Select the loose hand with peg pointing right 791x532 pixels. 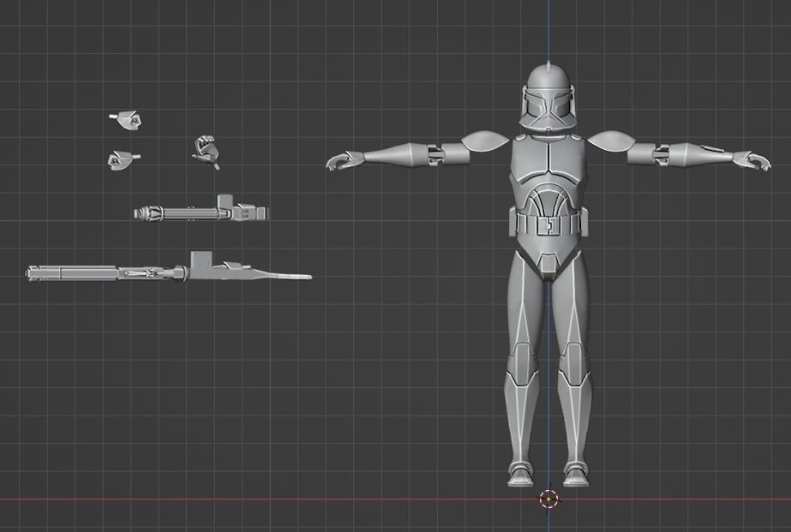tap(123, 160)
